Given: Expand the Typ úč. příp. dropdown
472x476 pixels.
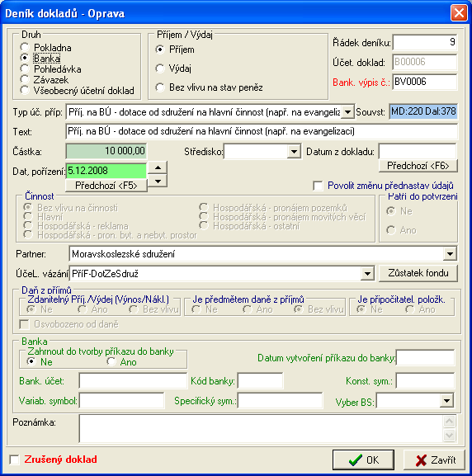Looking at the screenshot, I should click(347, 112).
